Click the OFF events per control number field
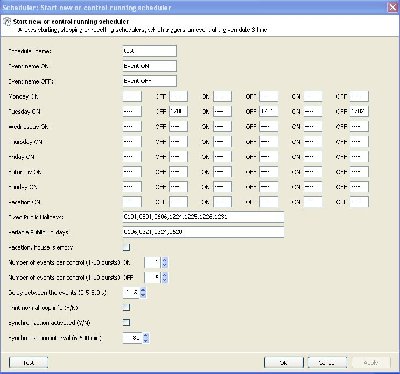 click(153, 277)
